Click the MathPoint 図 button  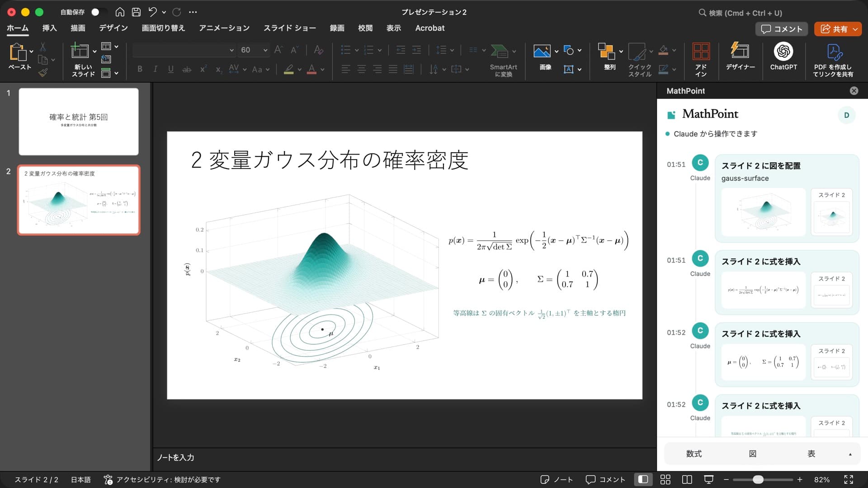click(752, 454)
